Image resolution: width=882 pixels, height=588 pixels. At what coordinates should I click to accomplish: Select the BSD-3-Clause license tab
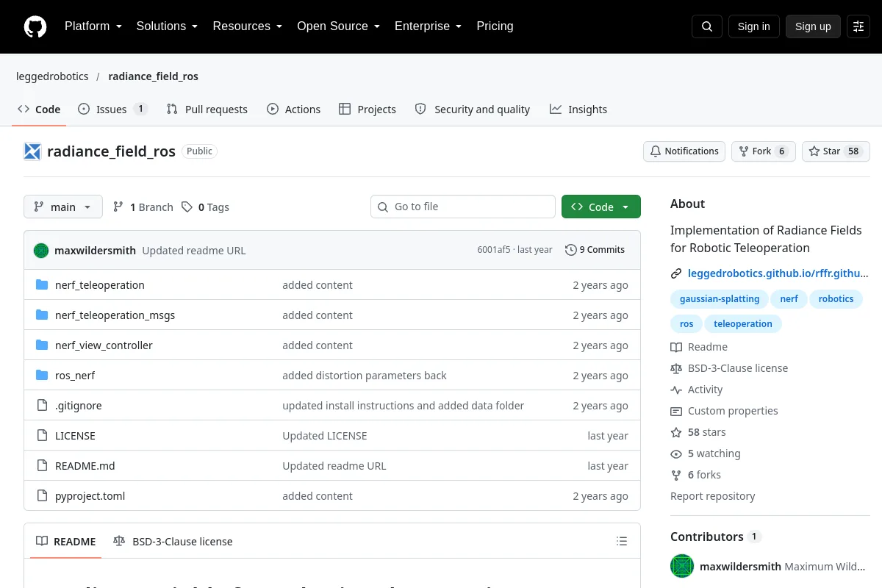(x=173, y=542)
